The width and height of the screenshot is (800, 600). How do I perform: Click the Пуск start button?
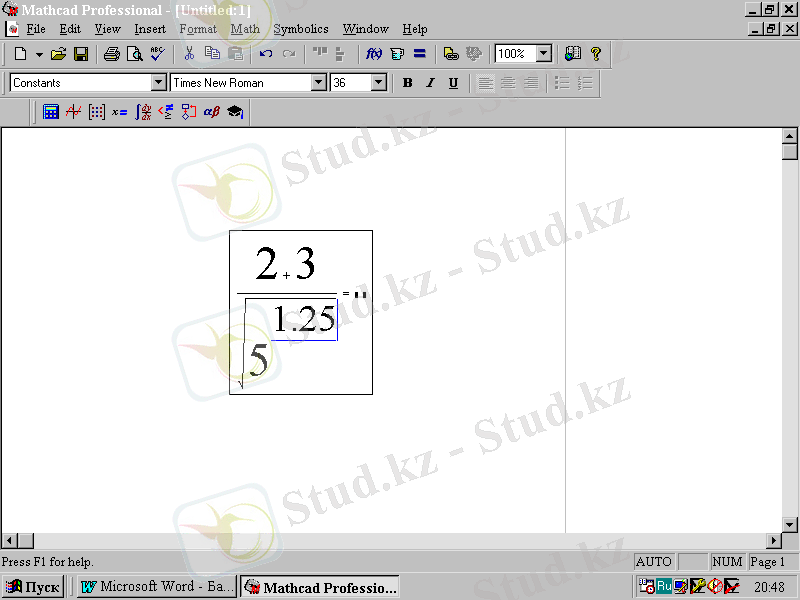33,587
